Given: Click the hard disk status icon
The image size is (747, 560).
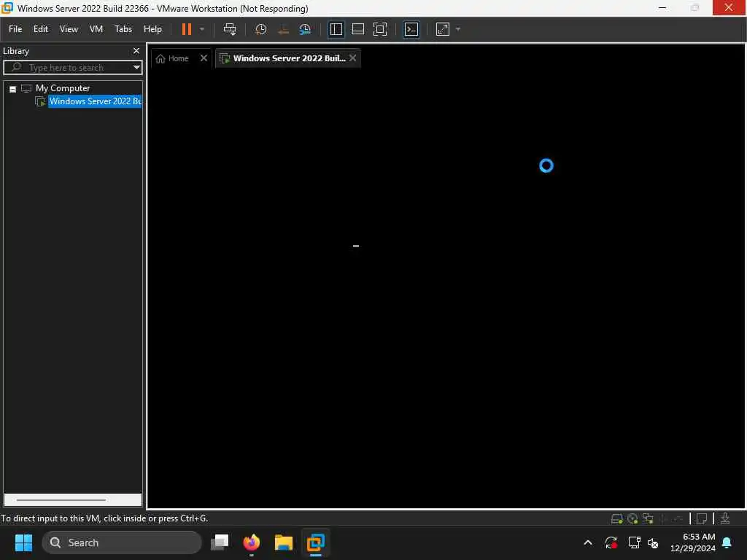Looking at the screenshot, I should (x=616, y=518).
